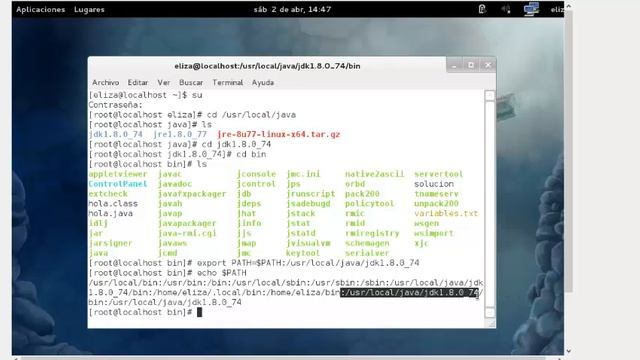Click the jdk1.8.0_74 directory name in ls output
Viewport: 640px width, 360px height.
116,134
